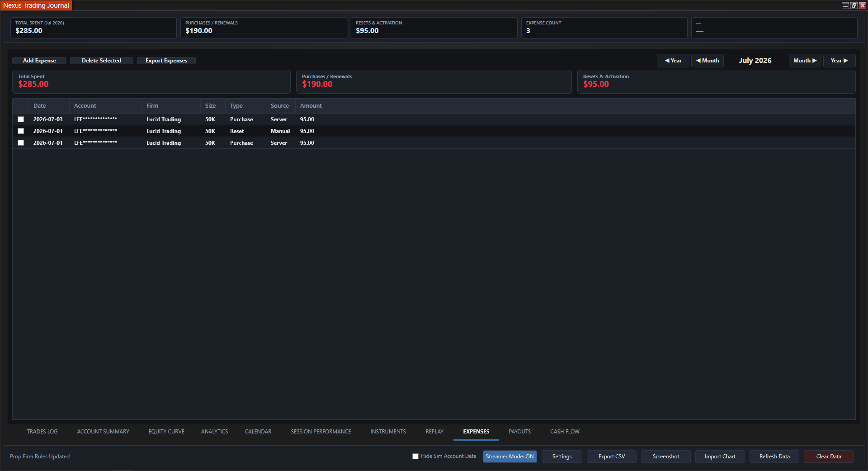Toggle Hide Sim Account Data checkbox
The height and width of the screenshot is (471, 868).
tap(415, 457)
